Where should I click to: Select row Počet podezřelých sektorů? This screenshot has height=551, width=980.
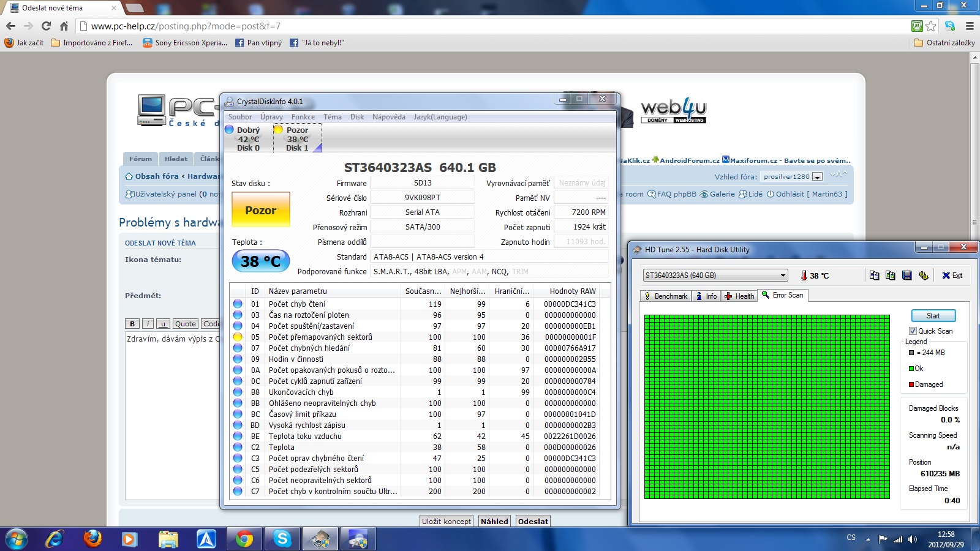[x=420, y=469]
